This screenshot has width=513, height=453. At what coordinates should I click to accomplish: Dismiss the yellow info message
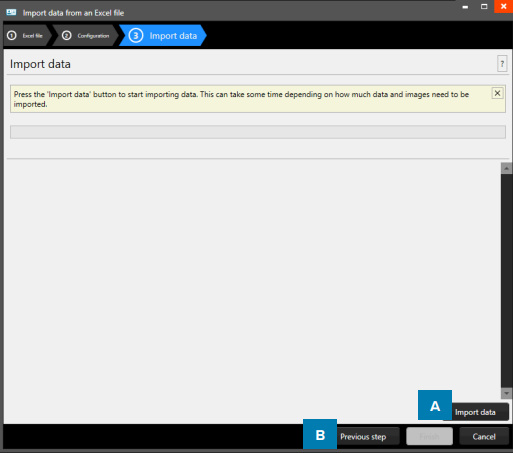(x=497, y=93)
